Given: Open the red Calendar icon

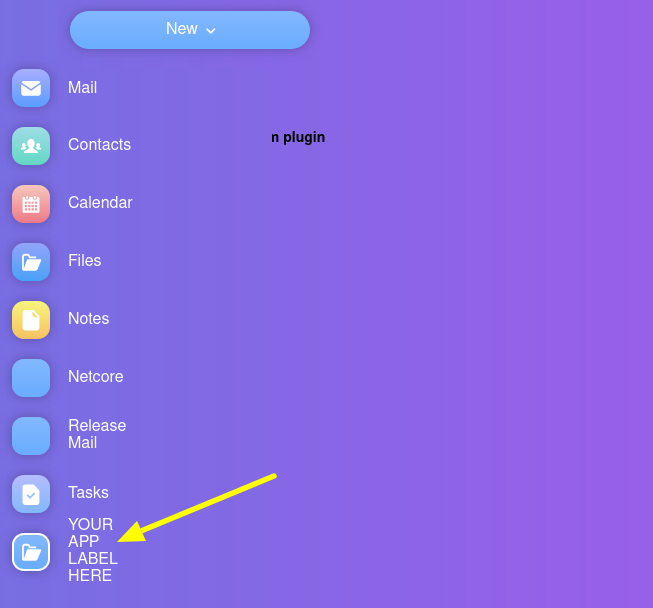Looking at the screenshot, I should pyautogui.click(x=31, y=204).
